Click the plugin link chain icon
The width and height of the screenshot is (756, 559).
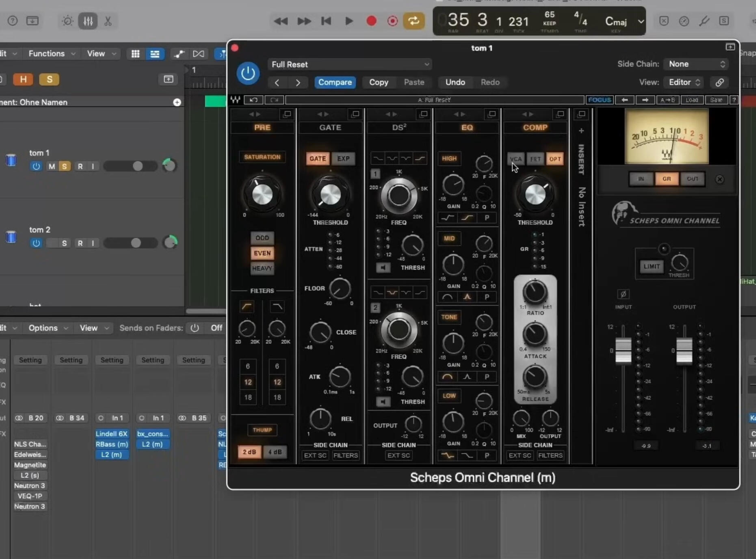click(719, 83)
